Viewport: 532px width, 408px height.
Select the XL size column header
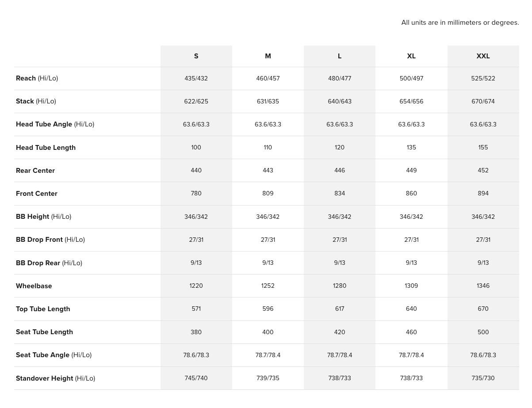[411, 56]
